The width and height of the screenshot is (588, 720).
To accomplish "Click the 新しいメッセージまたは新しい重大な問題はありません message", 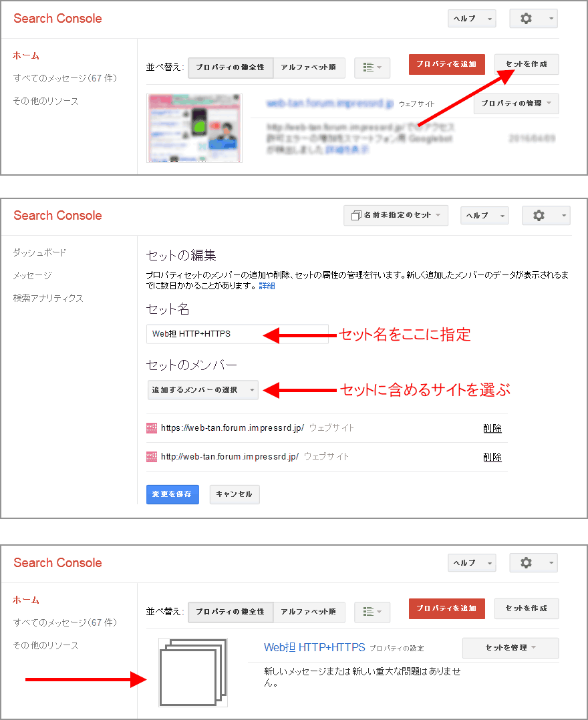I will click(x=362, y=677).
